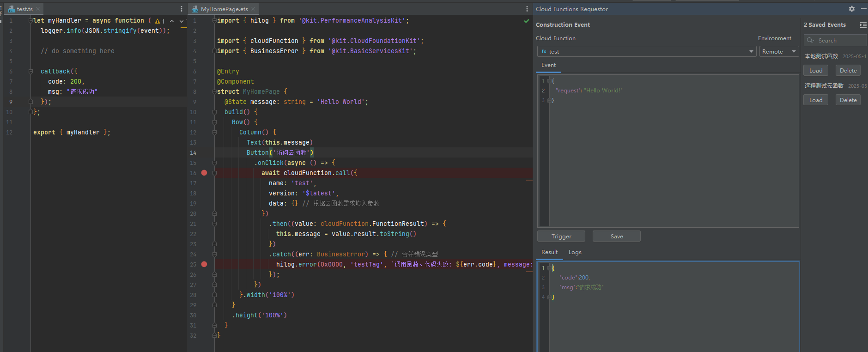This screenshot has height=352, width=868.
Task: Click the search icon in Saved Events
Action: click(x=811, y=41)
